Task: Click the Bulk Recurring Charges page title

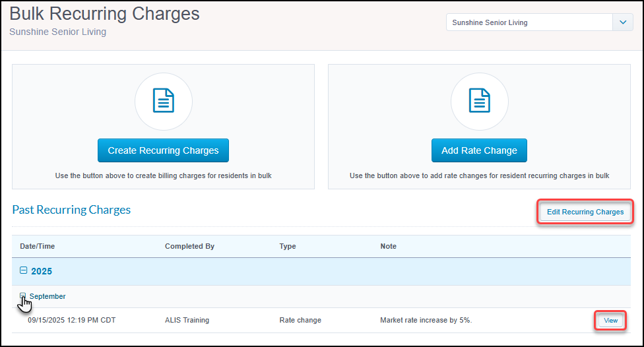Action: point(104,14)
